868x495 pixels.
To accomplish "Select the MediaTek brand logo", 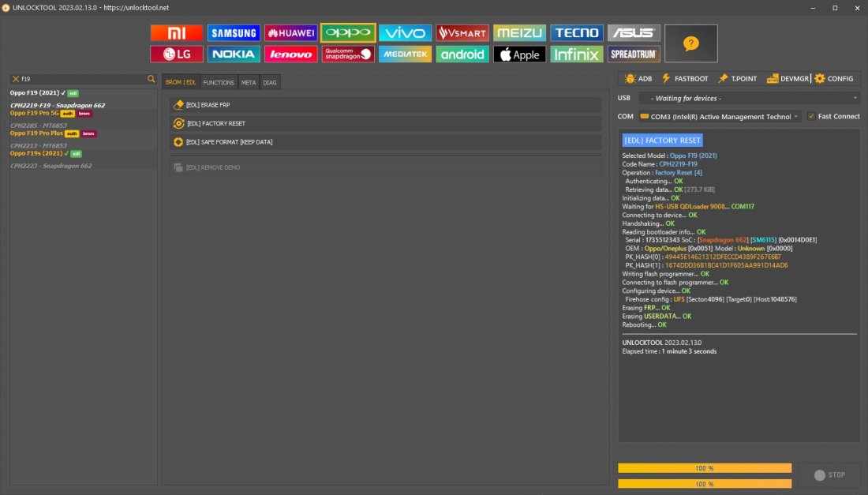I will 406,54.
